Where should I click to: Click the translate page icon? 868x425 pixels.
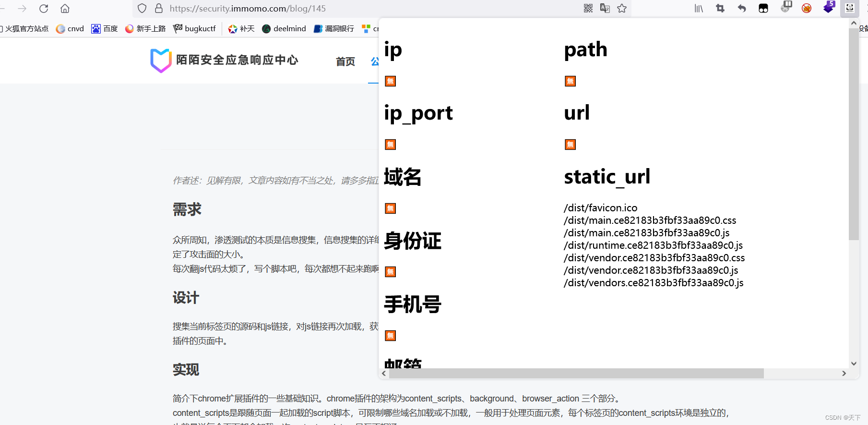click(605, 8)
